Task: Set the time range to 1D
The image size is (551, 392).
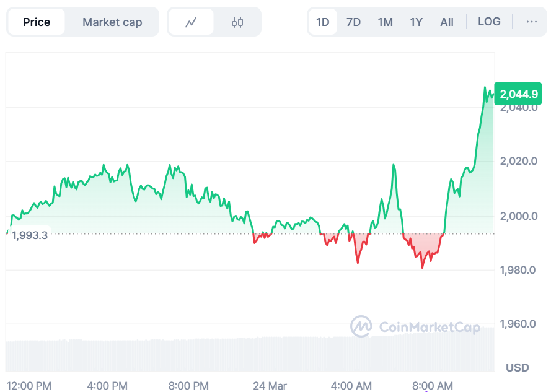Action: [x=323, y=22]
